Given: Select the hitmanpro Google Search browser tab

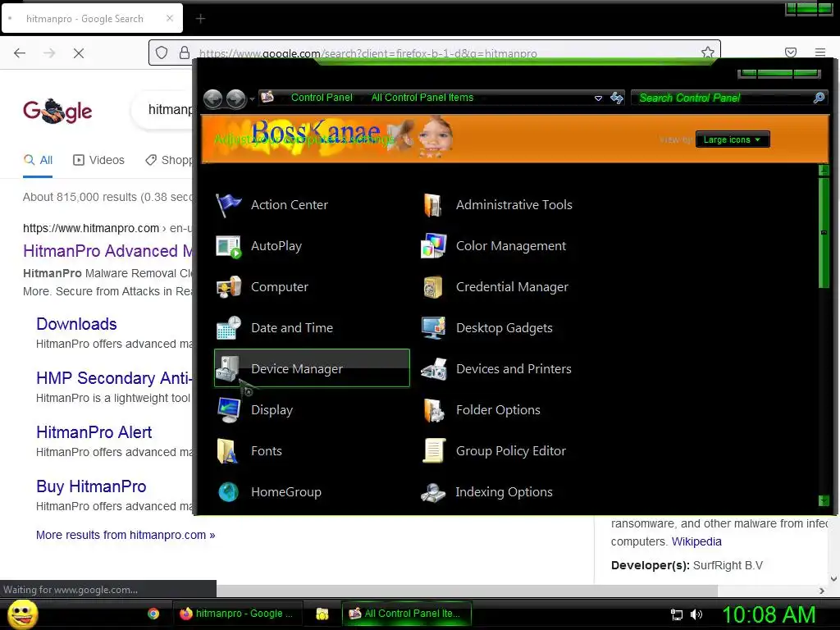Looking at the screenshot, I should click(x=92, y=19).
